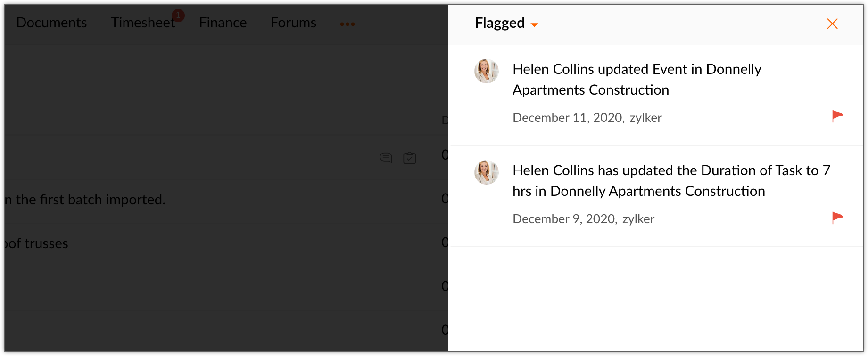
Task: Unflag the Task Duration update notification
Action: click(x=837, y=218)
